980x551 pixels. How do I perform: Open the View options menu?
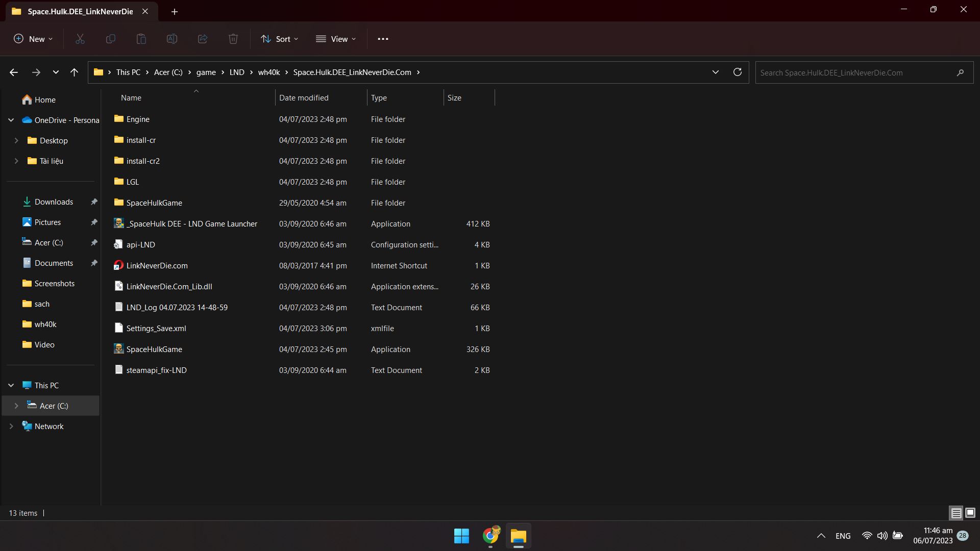coord(336,39)
